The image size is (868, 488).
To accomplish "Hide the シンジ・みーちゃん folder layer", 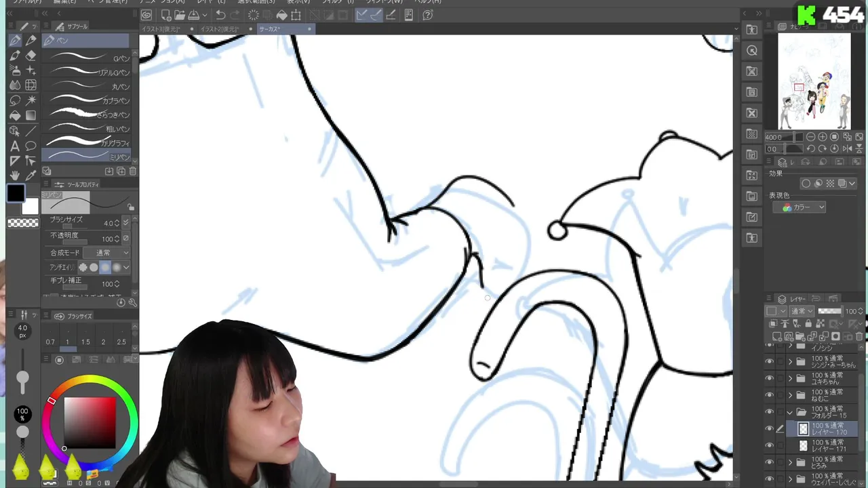I will coord(769,361).
